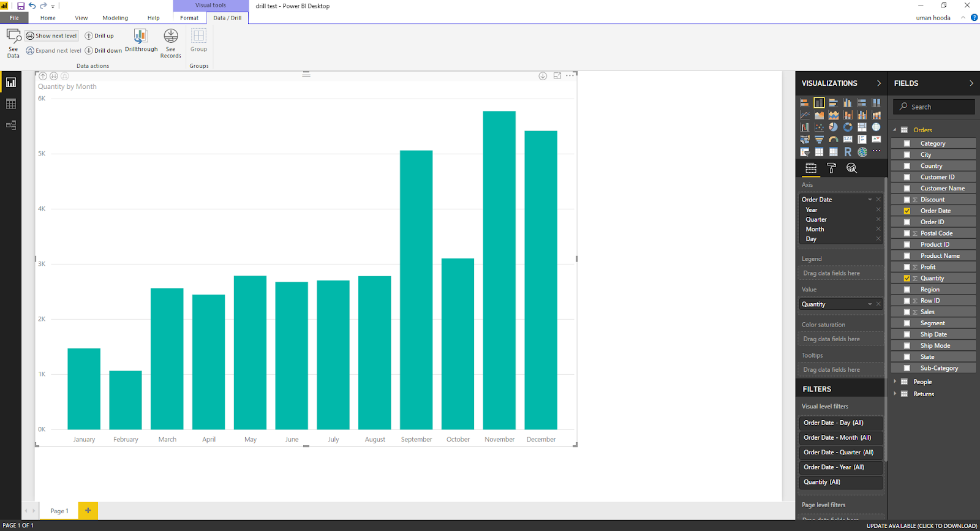
Task: Check the Sub-Category field
Action: [907, 368]
